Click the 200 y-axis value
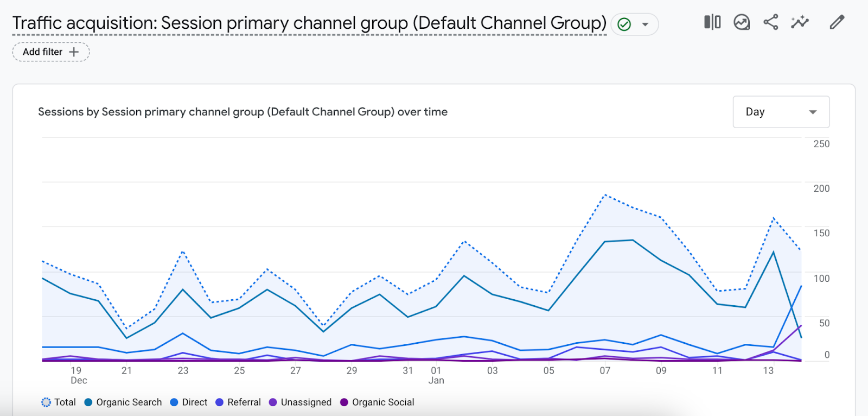 [821, 188]
